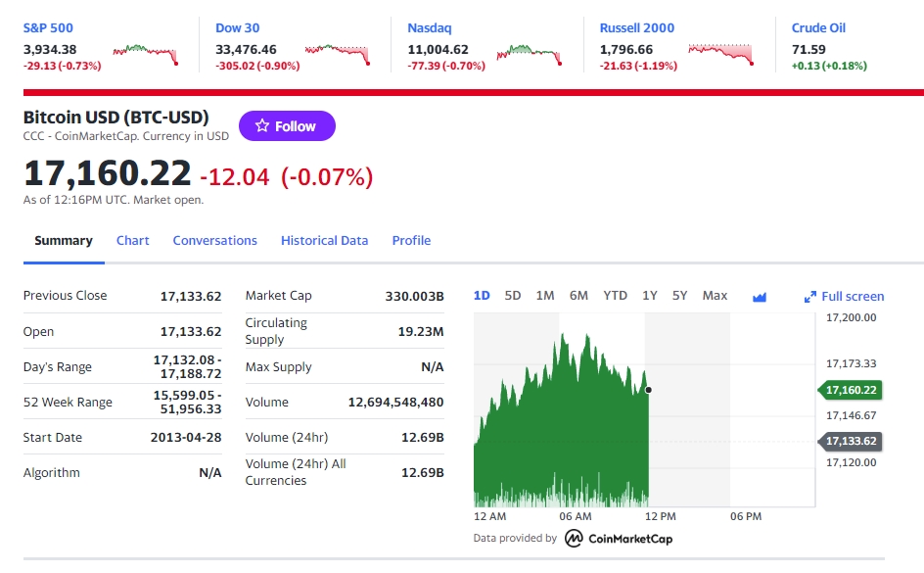The height and width of the screenshot is (573, 924).
Task: Click the Full screen expand arrows icon
Action: [810, 297]
